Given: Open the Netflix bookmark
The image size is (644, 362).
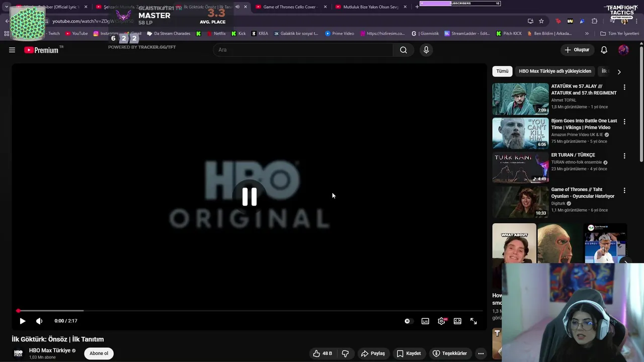Looking at the screenshot, I should coord(215,34).
